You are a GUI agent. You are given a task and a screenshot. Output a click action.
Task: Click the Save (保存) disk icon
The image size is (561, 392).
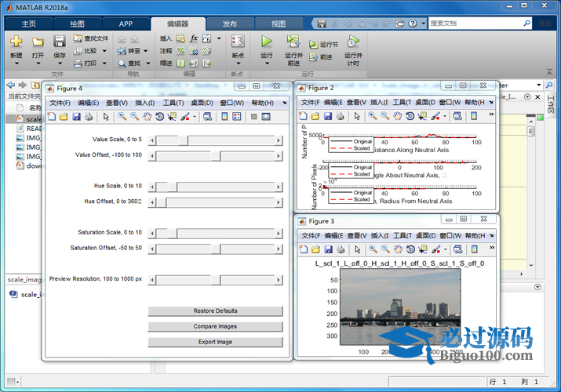point(60,42)
